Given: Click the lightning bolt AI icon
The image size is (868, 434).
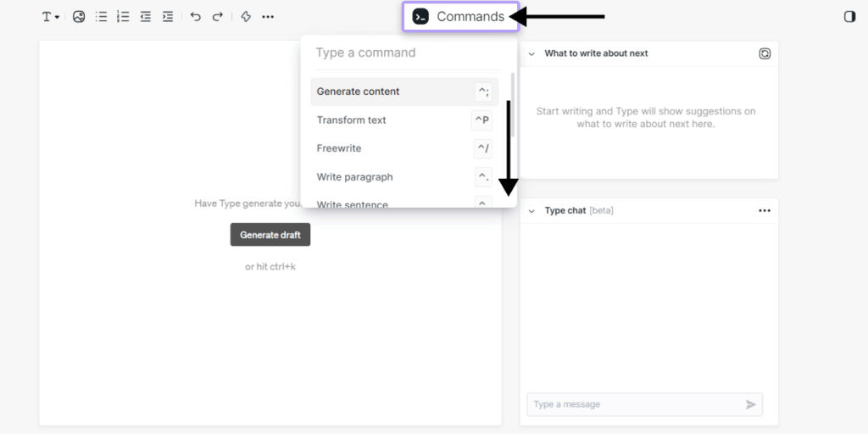Looking at the screenshot, I should [x=246, y=16].
